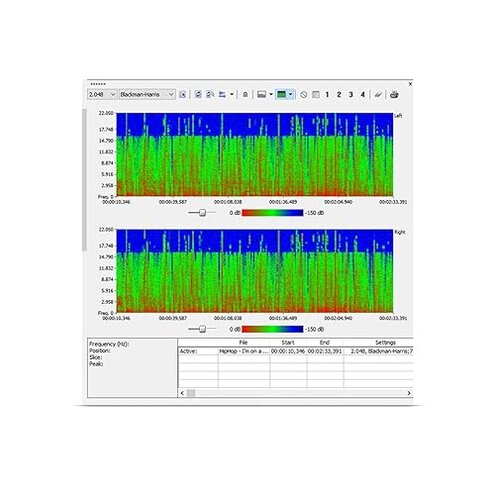Click the settings icon next to Blackman-Harris

(182, 95)
